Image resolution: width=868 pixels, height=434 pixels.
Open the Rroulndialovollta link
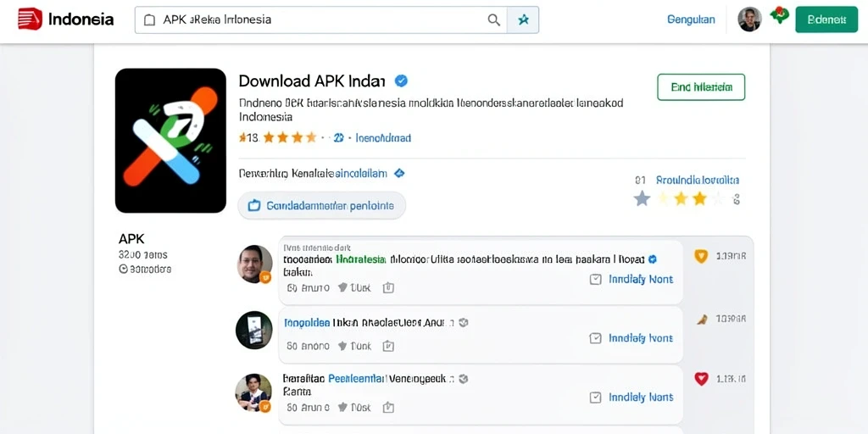click(x=698, y=180)
